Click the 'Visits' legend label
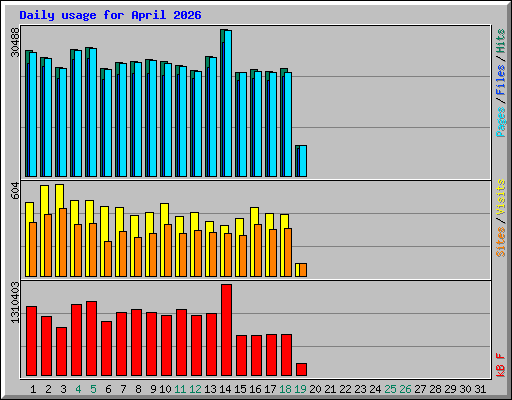Image resolution: width=512 pixels, height=400 pixels. coord(501,198)
